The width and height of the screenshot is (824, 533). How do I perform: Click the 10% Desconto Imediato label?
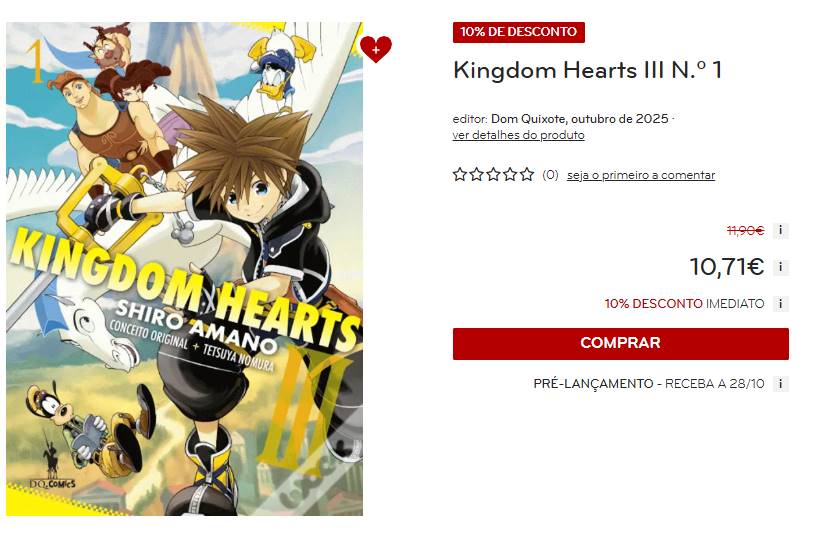(x=684, y=304)
